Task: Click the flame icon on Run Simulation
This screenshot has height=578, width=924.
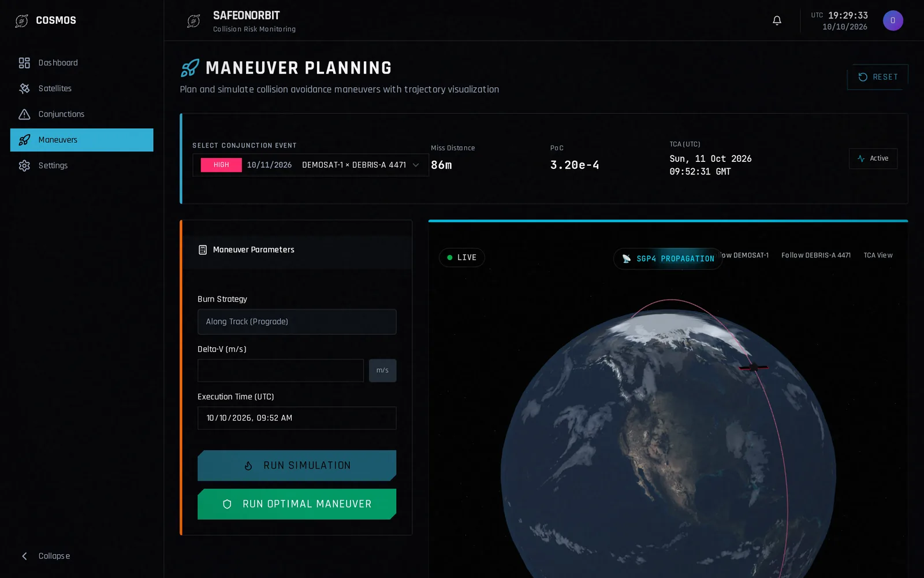Action: click(x=248, y=466)
